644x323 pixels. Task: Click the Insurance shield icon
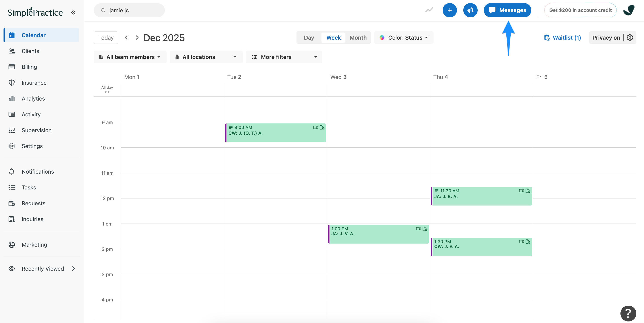point(12,83)
